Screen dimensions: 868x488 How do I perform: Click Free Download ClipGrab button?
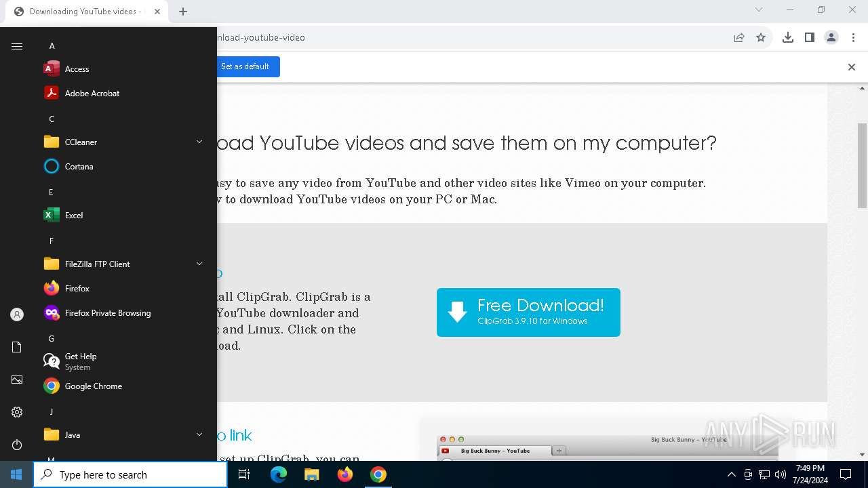tap(528, 312)
